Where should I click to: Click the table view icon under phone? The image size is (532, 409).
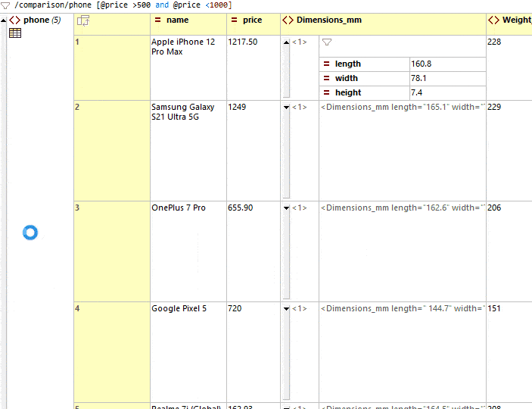[14, 33]
